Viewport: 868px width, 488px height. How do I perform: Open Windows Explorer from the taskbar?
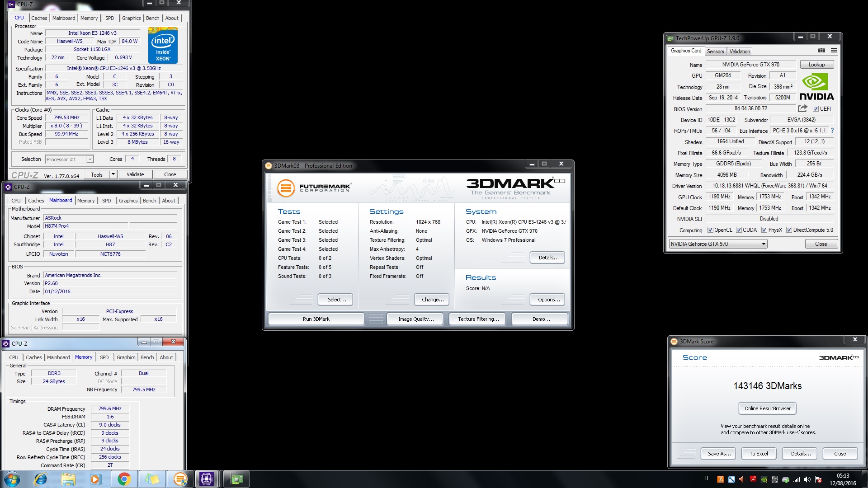tap(68, 479)
